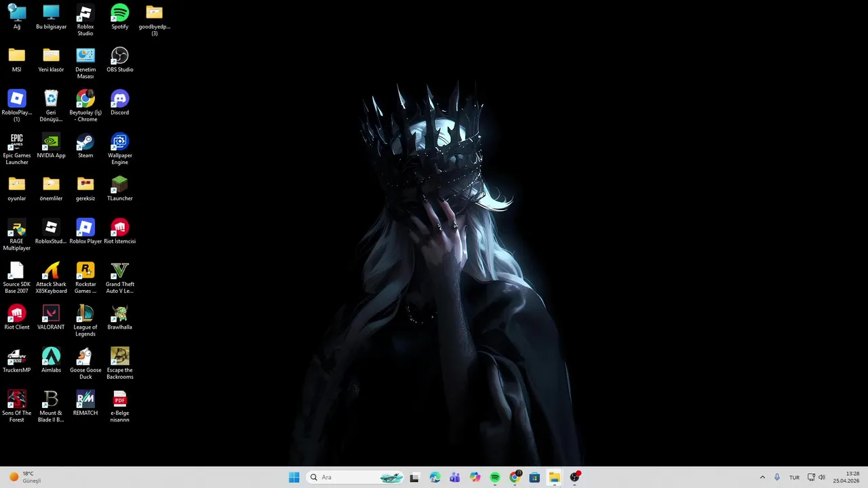Select the Steam desktop icon
This screenshot has height=488, width=868.
[x=85, y=146]
